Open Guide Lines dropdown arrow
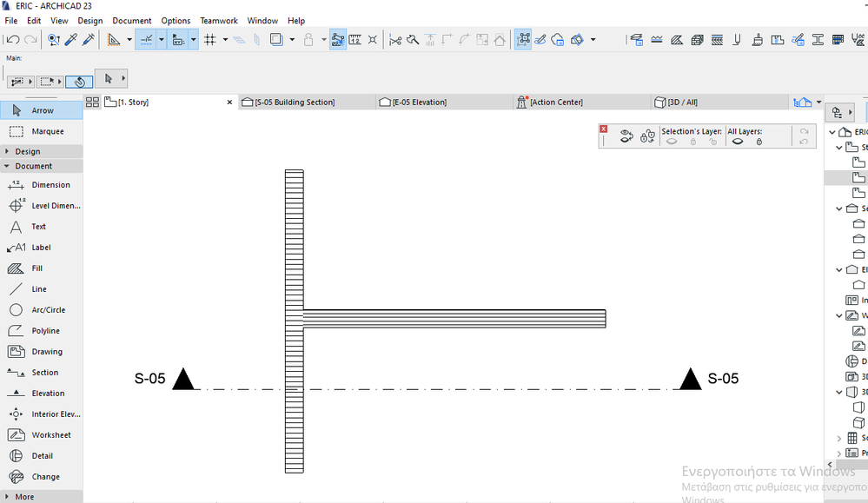The width and height of the screenshot is (868, 503). 161,40
